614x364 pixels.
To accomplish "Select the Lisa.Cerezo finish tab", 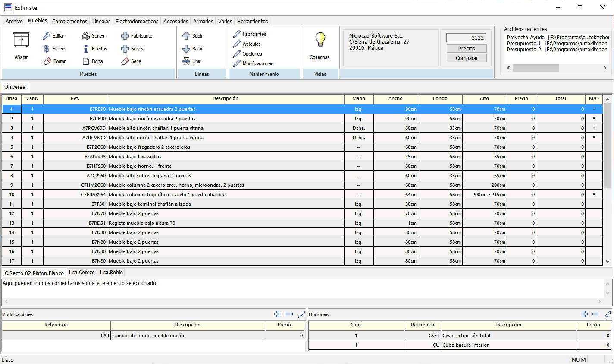I will (82, 273).
